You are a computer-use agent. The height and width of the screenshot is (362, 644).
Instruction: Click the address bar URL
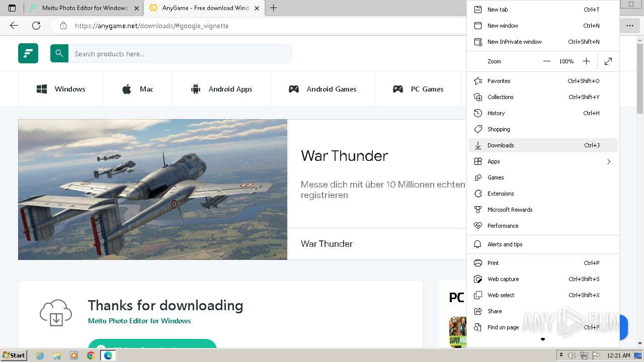152,26
